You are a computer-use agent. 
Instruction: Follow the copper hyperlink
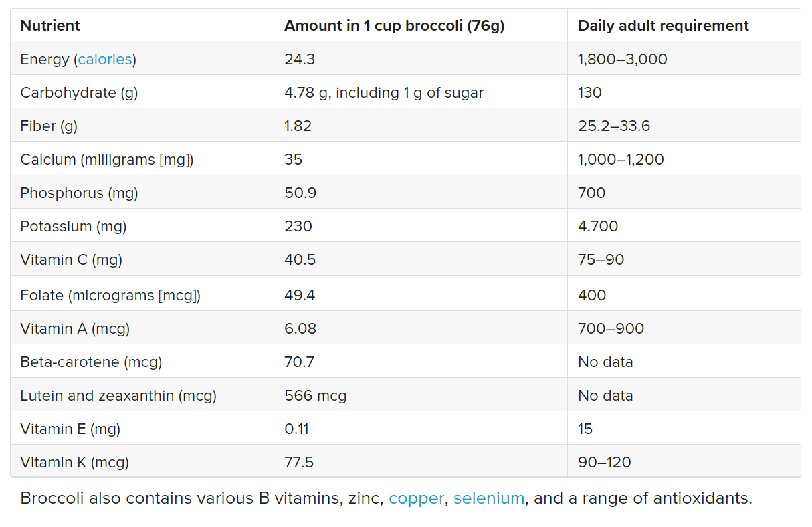point(416,498)
